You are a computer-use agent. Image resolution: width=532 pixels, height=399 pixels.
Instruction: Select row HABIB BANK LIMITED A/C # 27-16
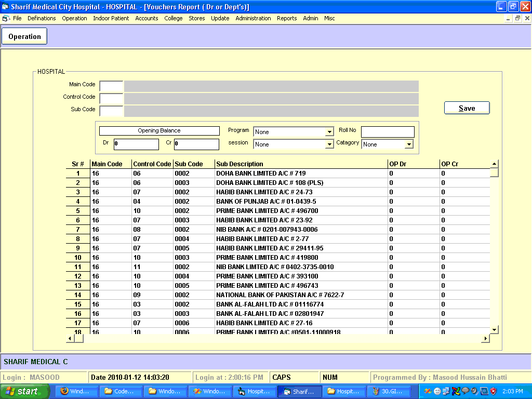(x=278, y=323)
